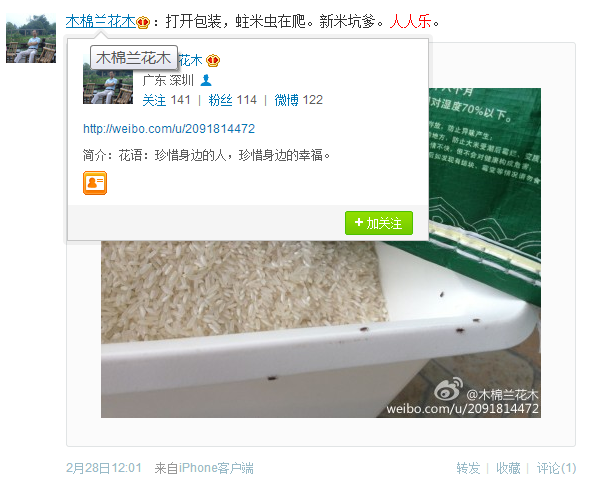605x490 pixels.
Task: Click the 2月28日12:01 timestamp
Action: (104, 468)
